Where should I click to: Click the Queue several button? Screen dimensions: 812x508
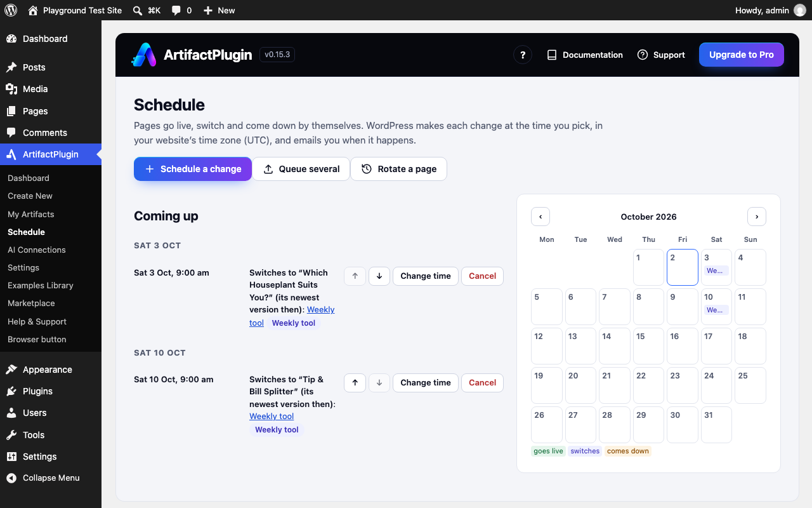(x=301, y=169)
